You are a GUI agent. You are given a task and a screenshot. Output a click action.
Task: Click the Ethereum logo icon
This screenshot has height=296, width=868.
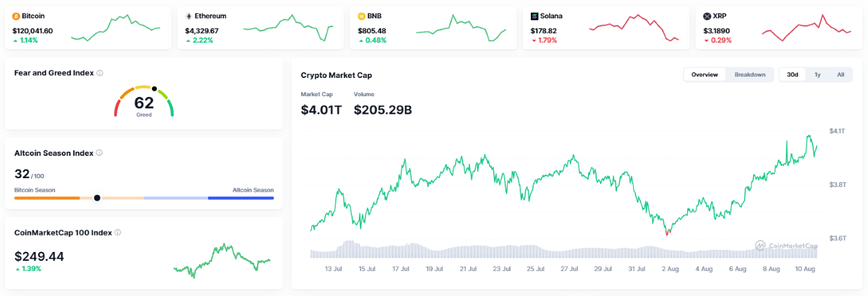point(189,16)
